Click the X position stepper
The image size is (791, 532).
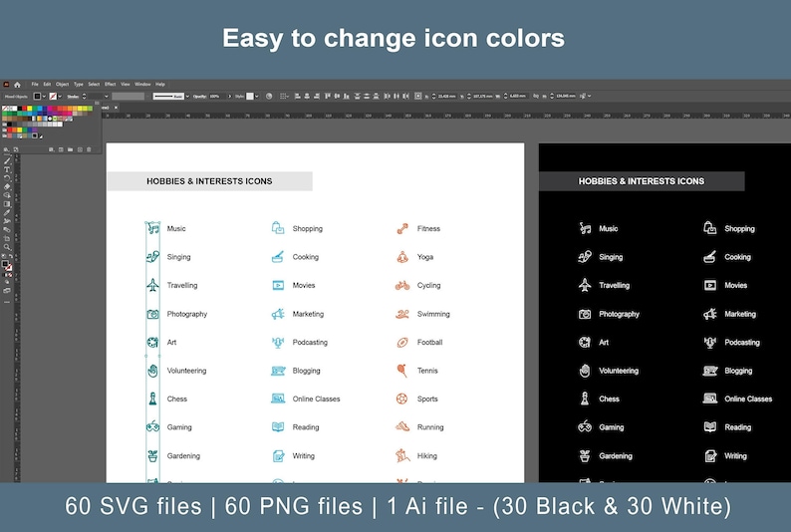click(x=433, y=96)
